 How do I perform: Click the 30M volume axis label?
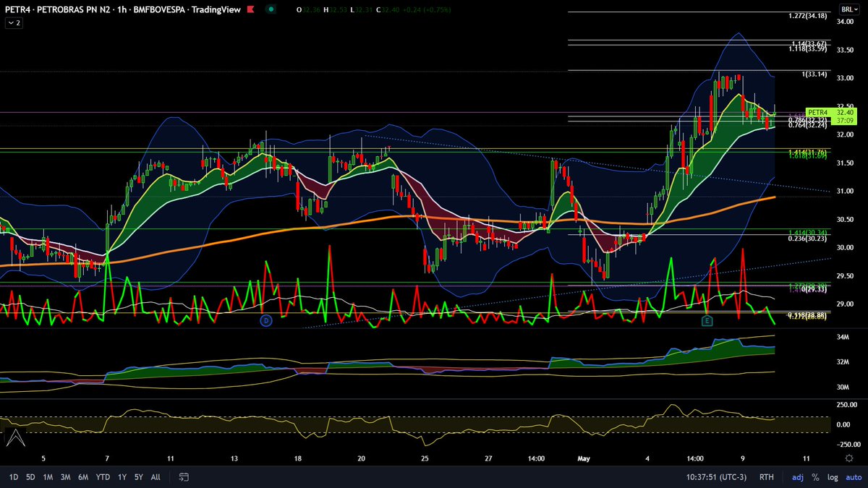(x=843, y=387)
